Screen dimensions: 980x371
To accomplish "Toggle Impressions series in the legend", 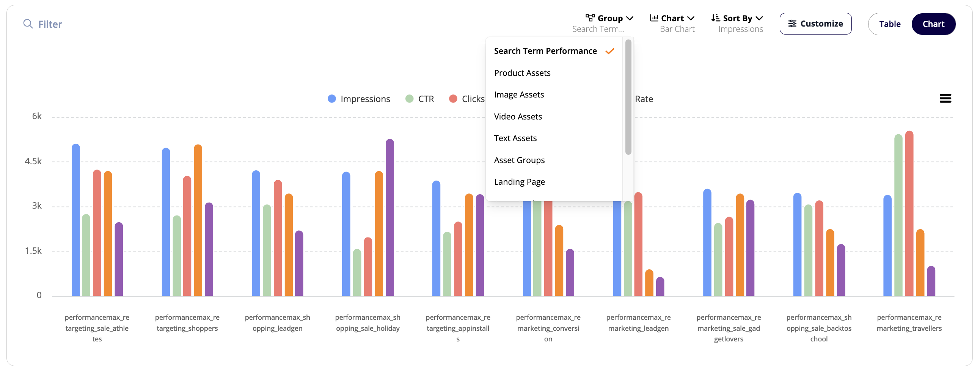I will 359,99.
